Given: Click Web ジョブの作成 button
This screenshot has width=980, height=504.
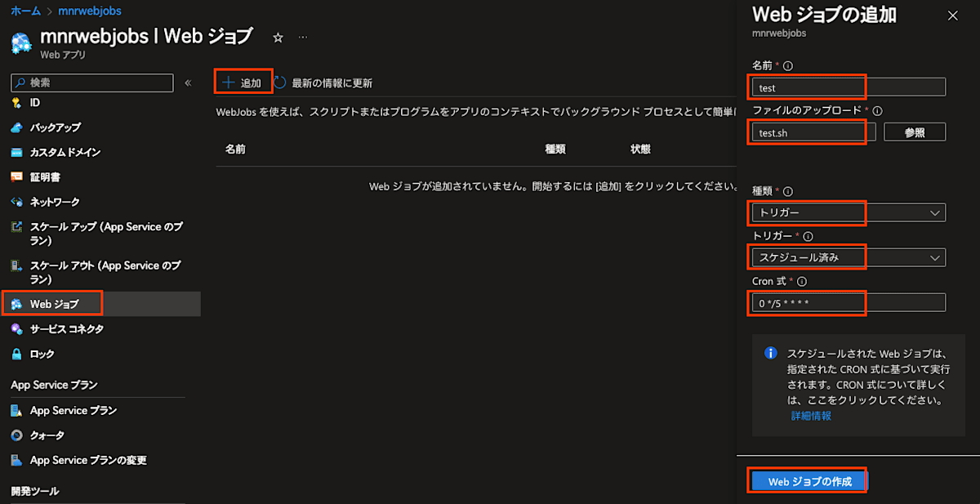Looking at the screenshot, I should click(x=809, y=482).
